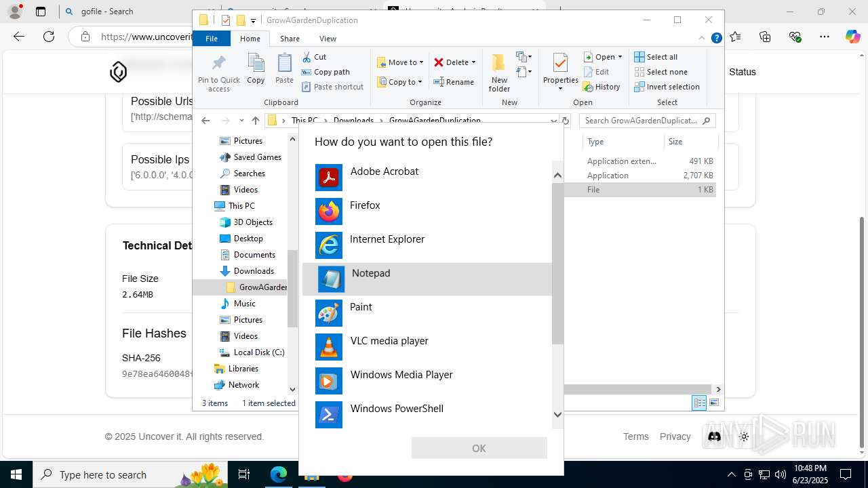Image resolution: width=868 pixels, height=488 pixels.
Task: Click the app list vertical scrollbar
Action: (557, 262)
